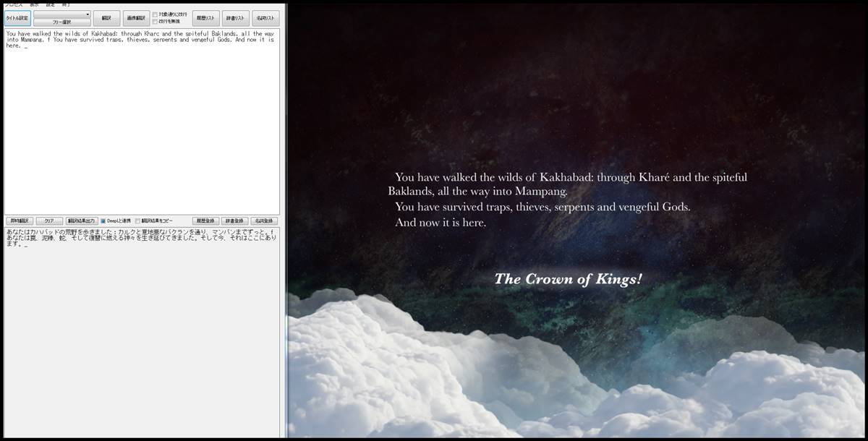Tick the 改行を無視 checkbox

click(x=155, y=22)
